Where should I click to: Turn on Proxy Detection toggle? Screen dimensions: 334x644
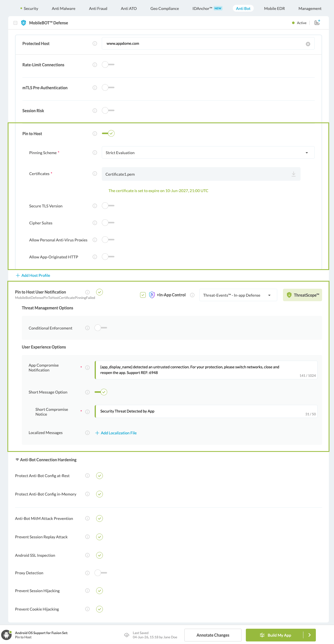101,573
